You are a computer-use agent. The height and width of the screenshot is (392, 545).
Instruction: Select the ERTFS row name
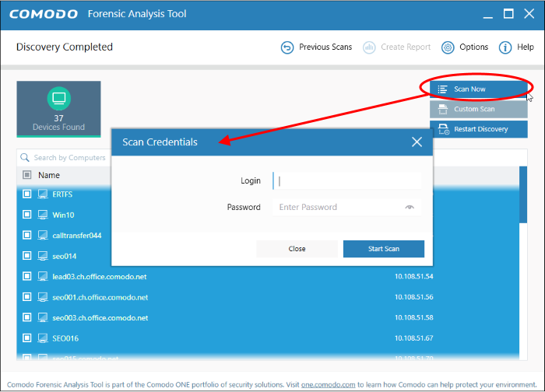pyautogui.click(x=62, y=194)
